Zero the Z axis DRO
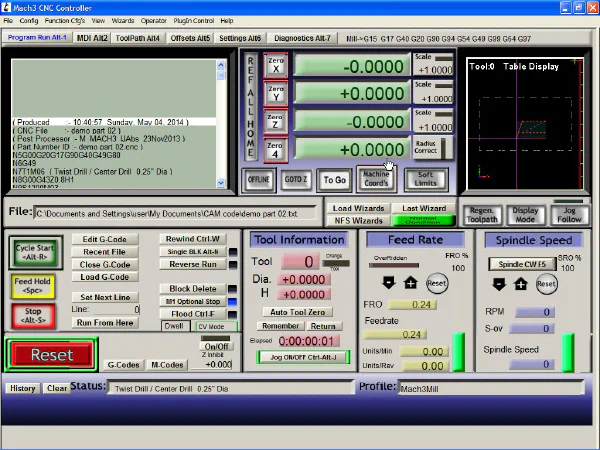Image resolution: width=600 pixels, height=450 pixels. [x=276, y=121]
